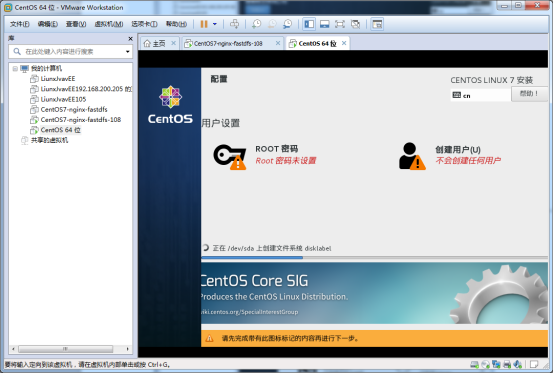Select the LiunxJvavEE virtual machine
The image size is (553, 373).
click(57, 79)
